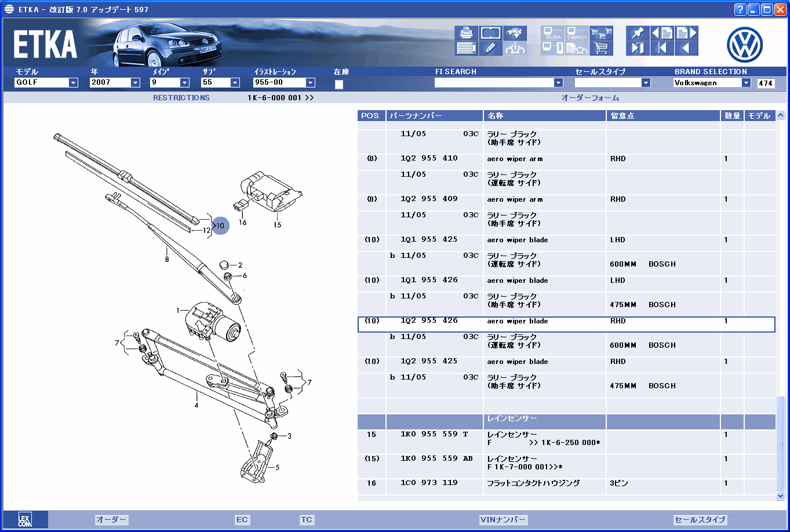Click the TC button in bottom bar
The height and width of the screenshot is (532, 790).
point(307,520)
